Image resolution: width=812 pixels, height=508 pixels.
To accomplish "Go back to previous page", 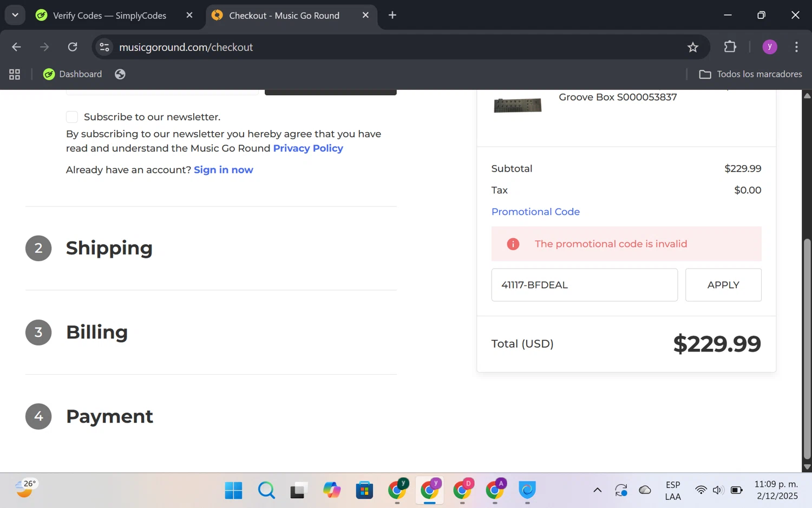I will (x=16, y=47).
